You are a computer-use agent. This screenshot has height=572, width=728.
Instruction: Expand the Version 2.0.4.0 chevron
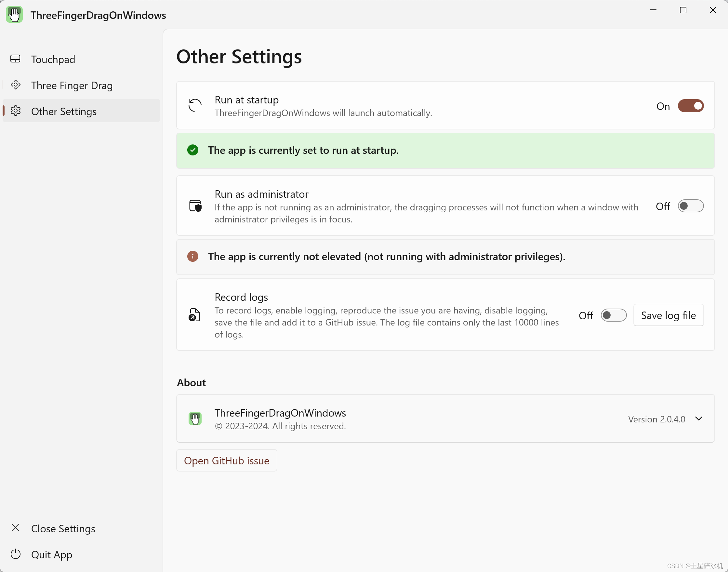click(698, 419)
